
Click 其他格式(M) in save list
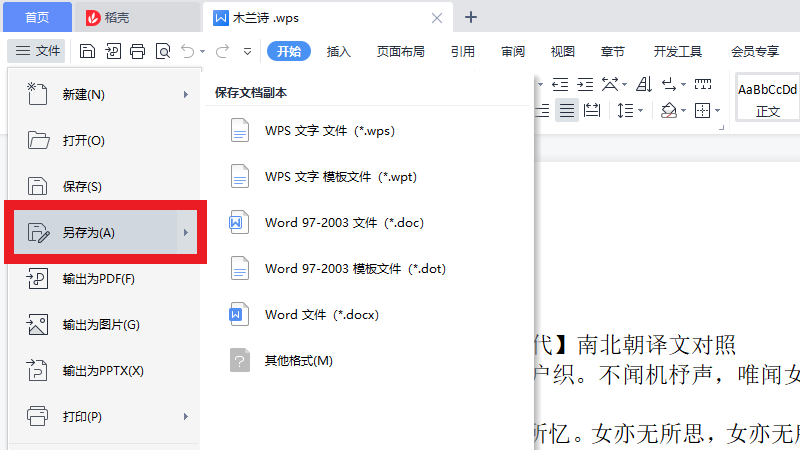coord(298,360)
